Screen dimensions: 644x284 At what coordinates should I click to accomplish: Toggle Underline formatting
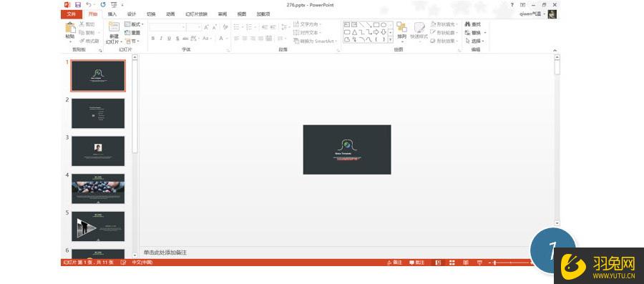(169, 39)
